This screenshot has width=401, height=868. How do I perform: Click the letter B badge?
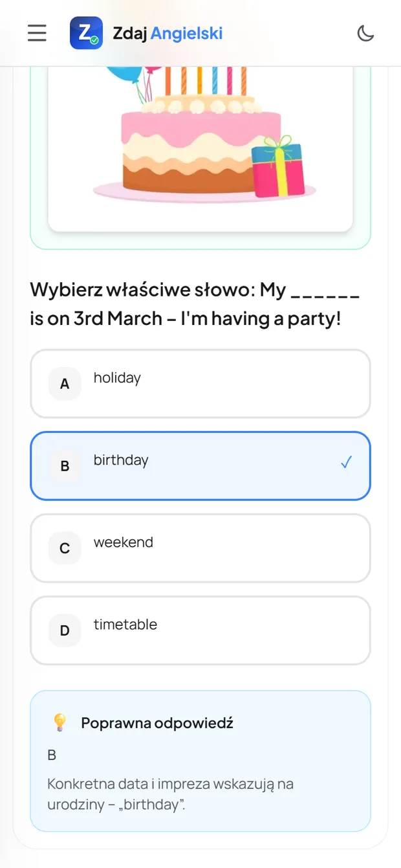coord(65,466)
